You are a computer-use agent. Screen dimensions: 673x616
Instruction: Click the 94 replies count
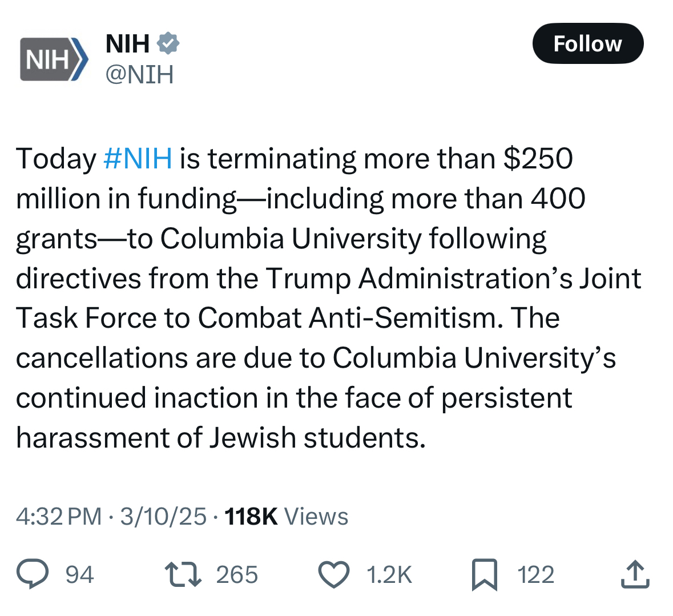[x=80, y=574]
